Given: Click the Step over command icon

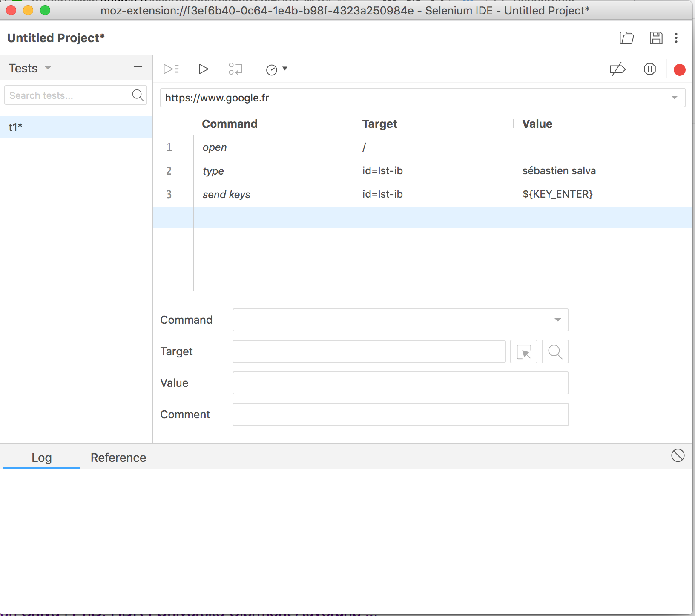Looking at the screenshot, I should click(235, 69).
